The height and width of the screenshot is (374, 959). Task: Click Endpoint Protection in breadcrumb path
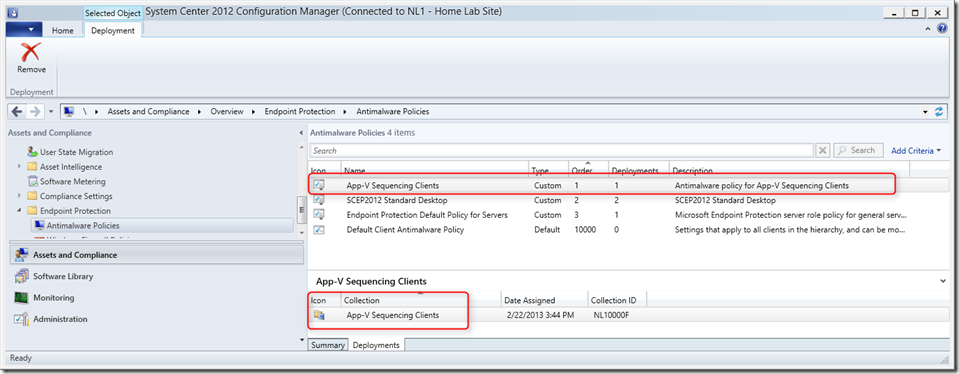click(x=300, y=112)
